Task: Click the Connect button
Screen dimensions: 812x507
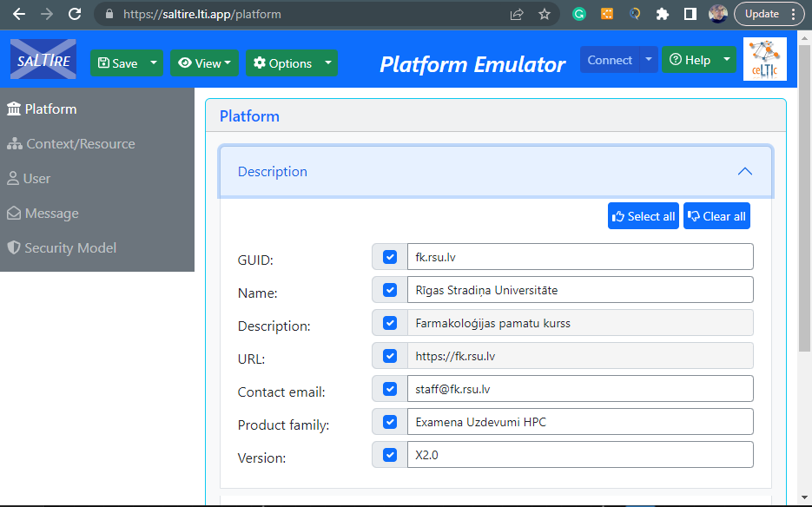Action: tap(610, 60)
